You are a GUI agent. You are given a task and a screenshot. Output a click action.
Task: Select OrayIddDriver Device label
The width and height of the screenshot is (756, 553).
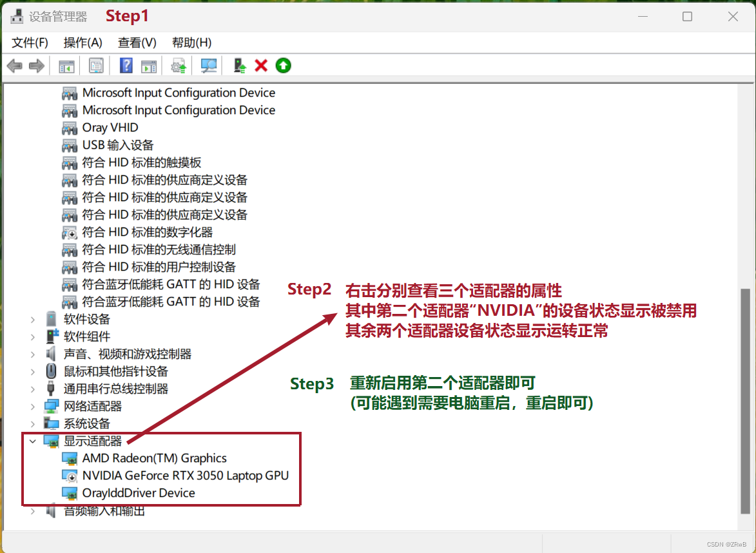[x=139, y=492]
